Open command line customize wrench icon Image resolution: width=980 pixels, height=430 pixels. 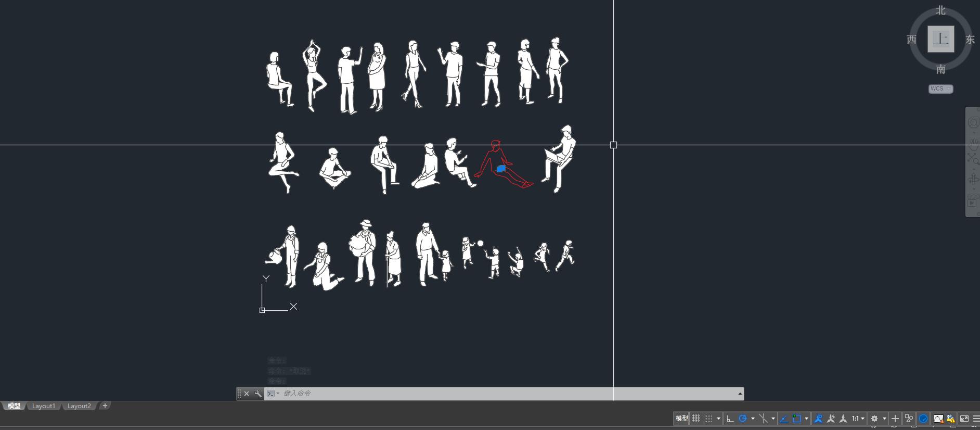[258, 394]
